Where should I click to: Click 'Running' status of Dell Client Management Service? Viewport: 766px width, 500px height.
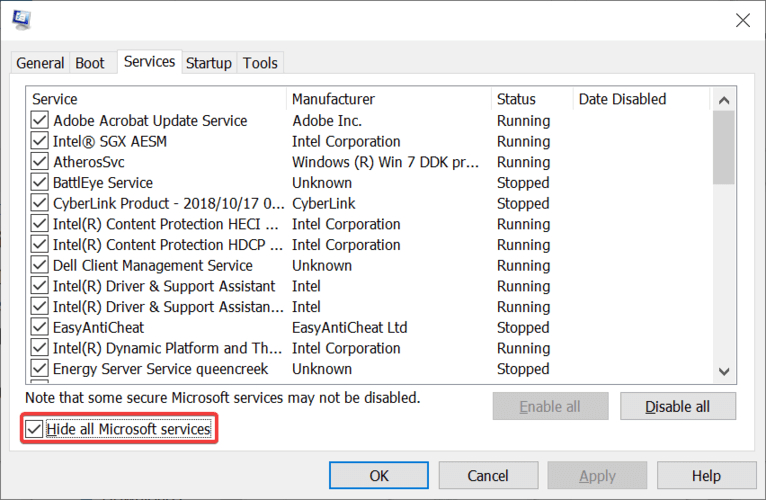pyautogui.click(x=524, y=265)
